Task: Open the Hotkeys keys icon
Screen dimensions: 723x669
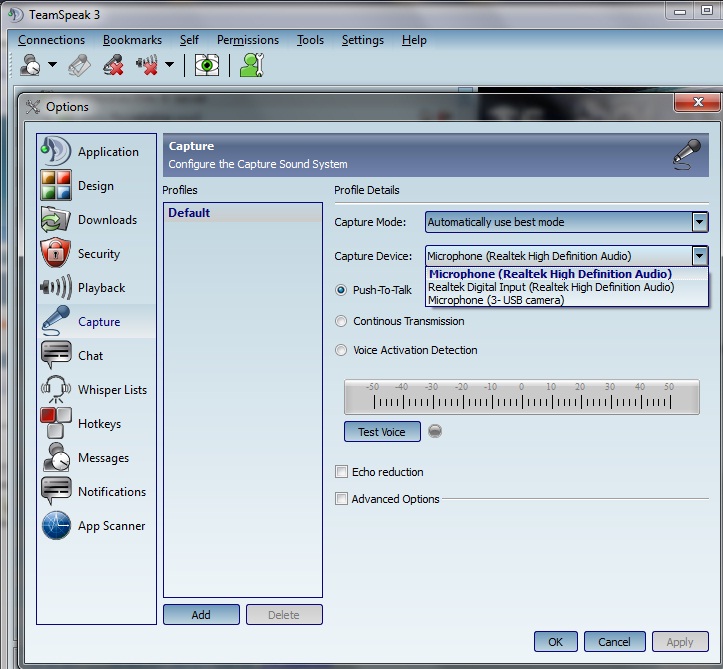Action: (56, 423)
